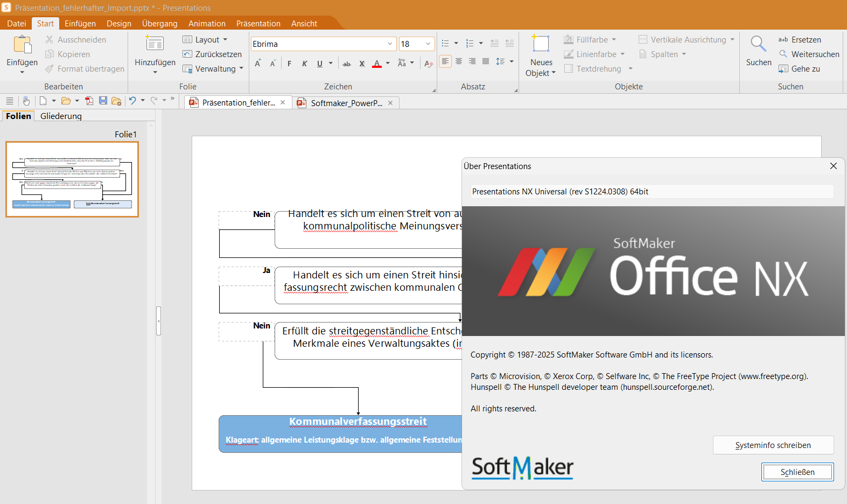Select the Folie1 slide thumbnail

click(72, 179)
